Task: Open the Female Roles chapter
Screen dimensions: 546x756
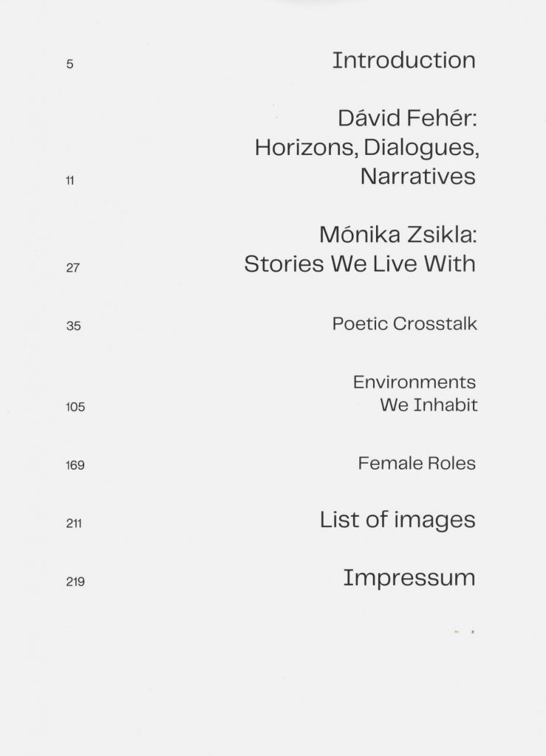Action: (x=417, y=464)
